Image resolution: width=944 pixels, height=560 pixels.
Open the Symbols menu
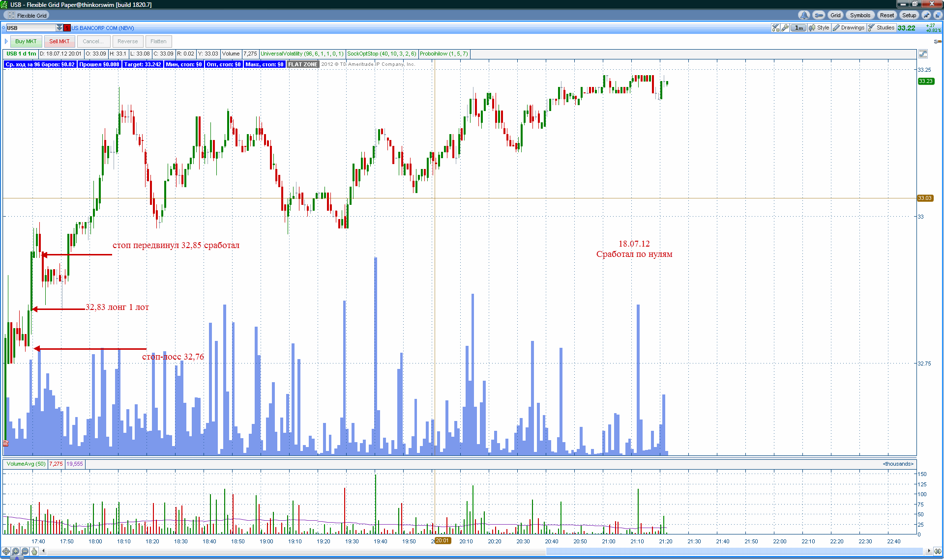[860, 15]
